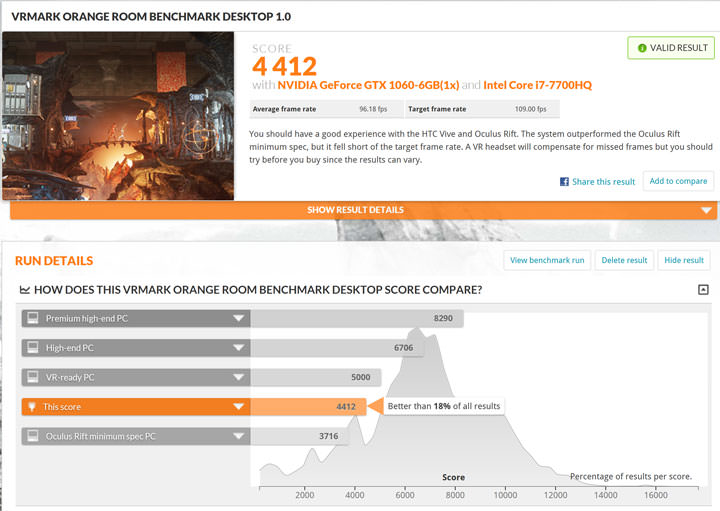720x511 pixels.
Task: Open the Premium high-end PC dropdown arrow
Action: (238, 319)
